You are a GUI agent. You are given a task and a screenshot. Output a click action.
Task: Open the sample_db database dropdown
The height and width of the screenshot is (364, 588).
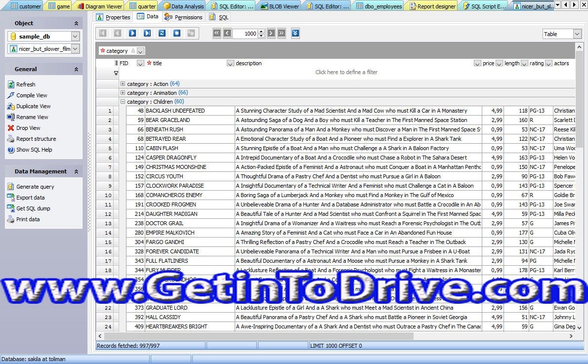(75, 36)
